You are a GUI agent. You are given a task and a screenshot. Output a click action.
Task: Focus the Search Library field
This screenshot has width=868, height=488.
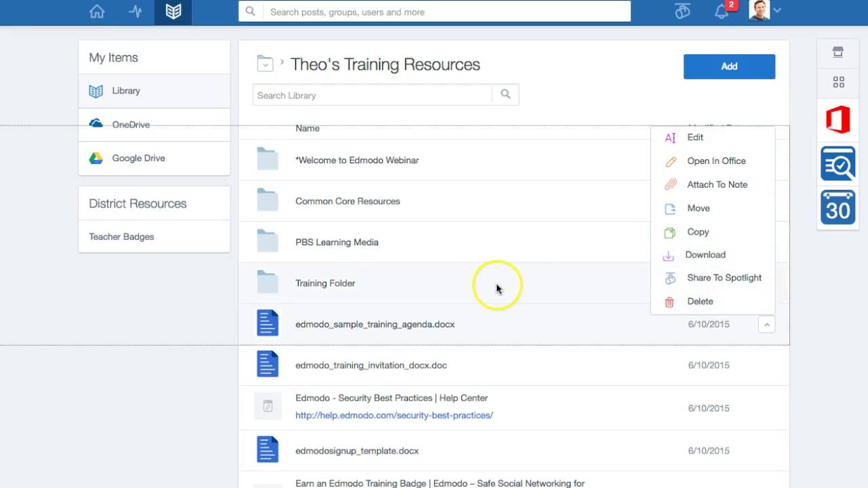pyautogui.click(x=372, y=96)
